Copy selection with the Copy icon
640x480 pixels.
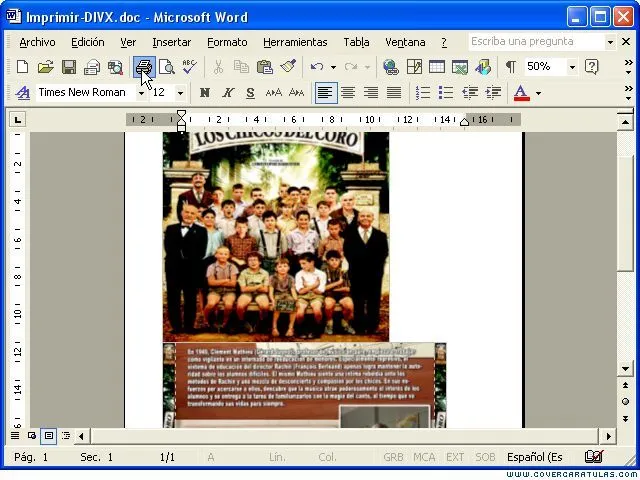point(241,67)
